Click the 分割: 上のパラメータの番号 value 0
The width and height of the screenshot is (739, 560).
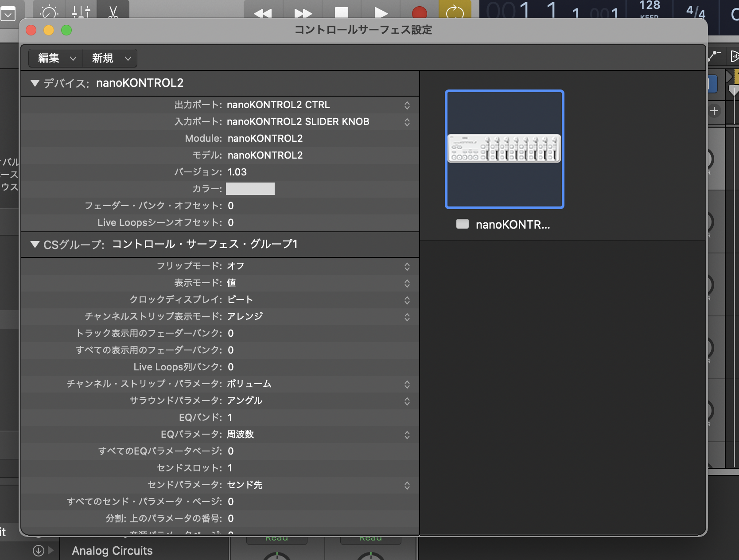pos(230,518)
